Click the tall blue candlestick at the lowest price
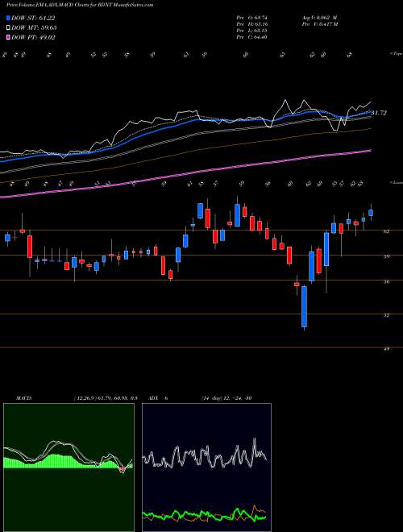Screen dimensions: 403x532 pos(305,306)
